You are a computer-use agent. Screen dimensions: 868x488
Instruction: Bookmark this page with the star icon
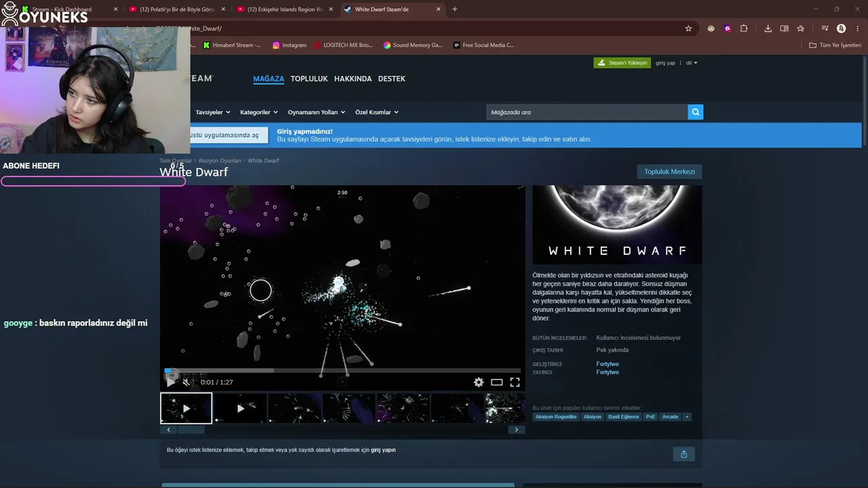pos(688,28)
